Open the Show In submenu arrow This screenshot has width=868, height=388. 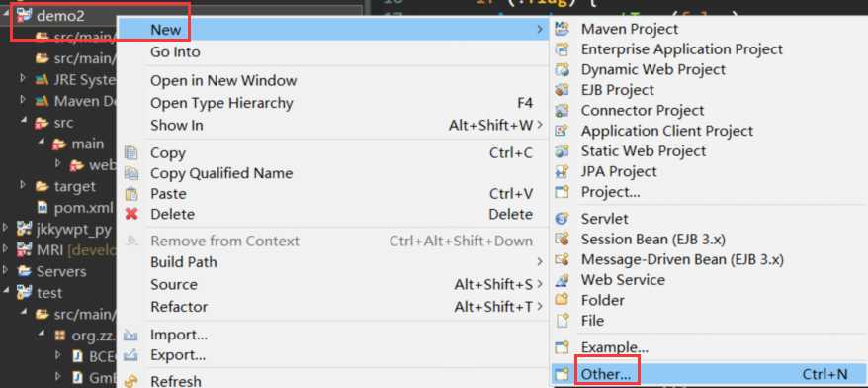[540, 126]
